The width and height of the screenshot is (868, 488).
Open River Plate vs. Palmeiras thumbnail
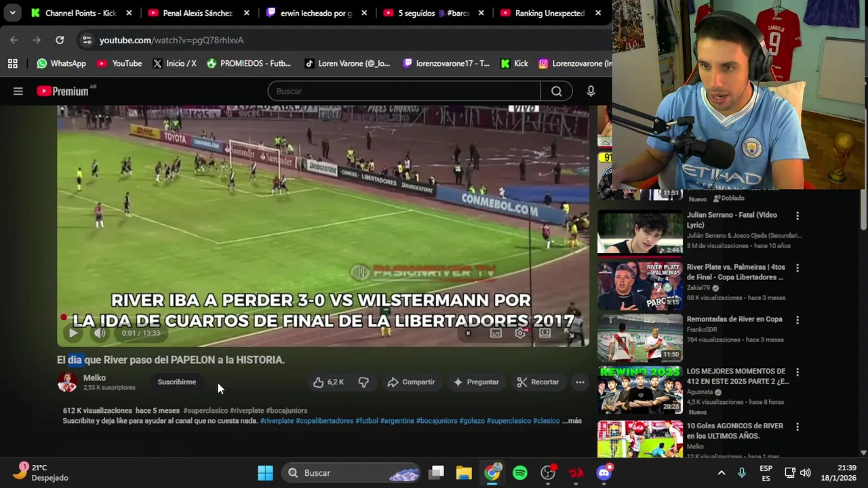[639, 285]
